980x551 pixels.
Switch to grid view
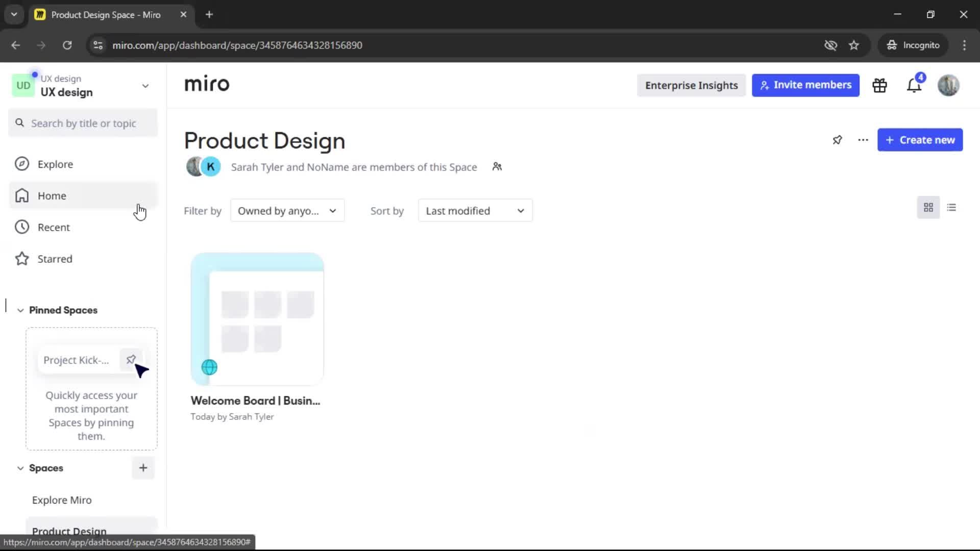point(928,208)
